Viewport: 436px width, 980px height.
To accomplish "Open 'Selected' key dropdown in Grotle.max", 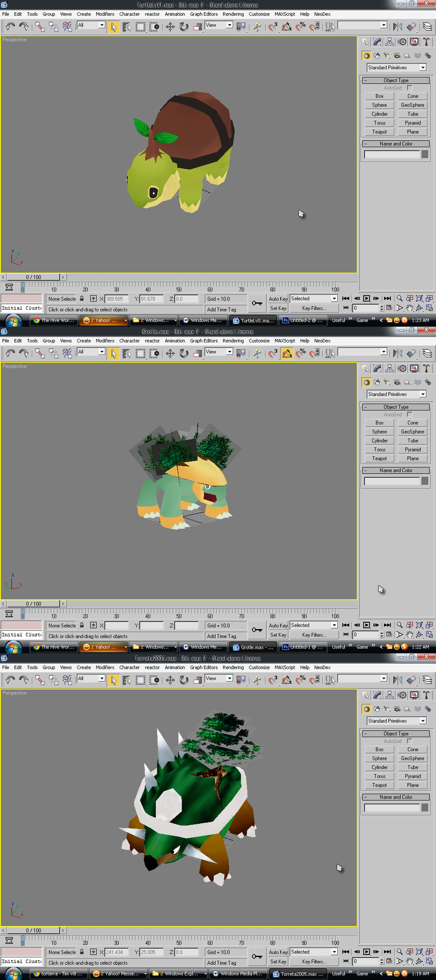I will pyautogui.click(x=314, y=625).
